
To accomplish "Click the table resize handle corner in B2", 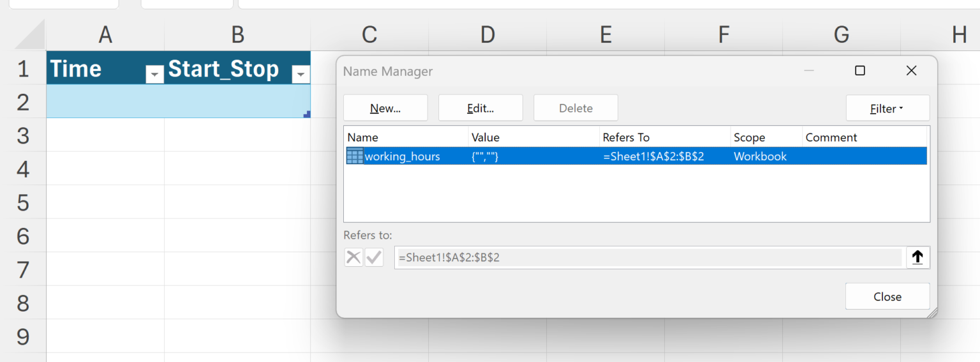I will pos(307,114).
